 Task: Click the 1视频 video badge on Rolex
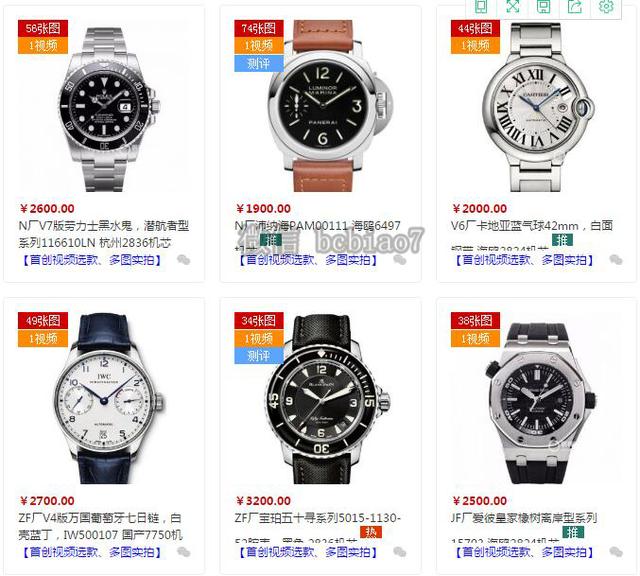[42, 46]
